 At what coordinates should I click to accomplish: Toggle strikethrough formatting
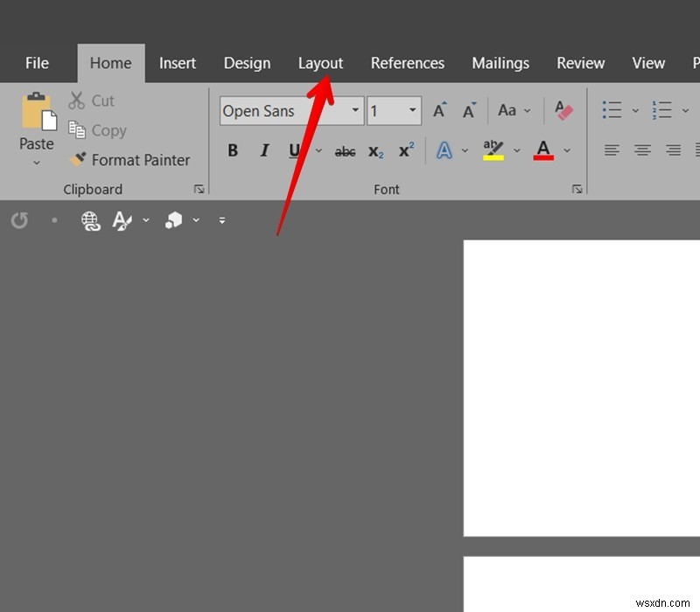[344, 150]
